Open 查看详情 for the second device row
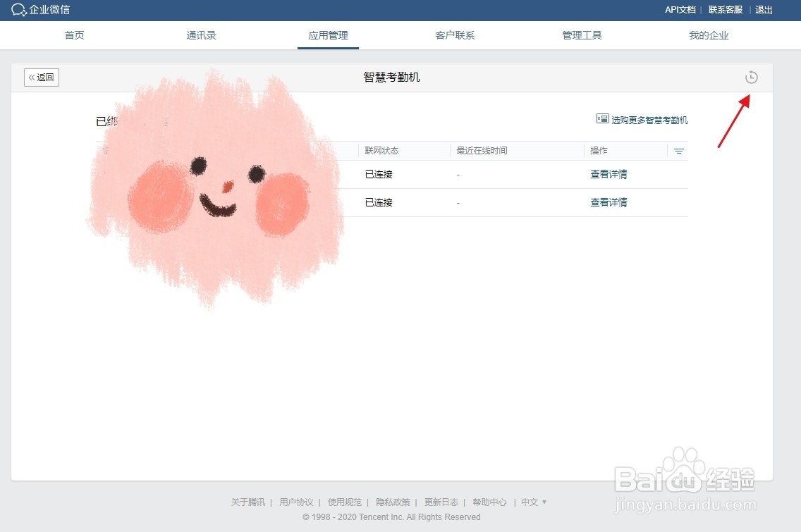 (x=608, y=202)
